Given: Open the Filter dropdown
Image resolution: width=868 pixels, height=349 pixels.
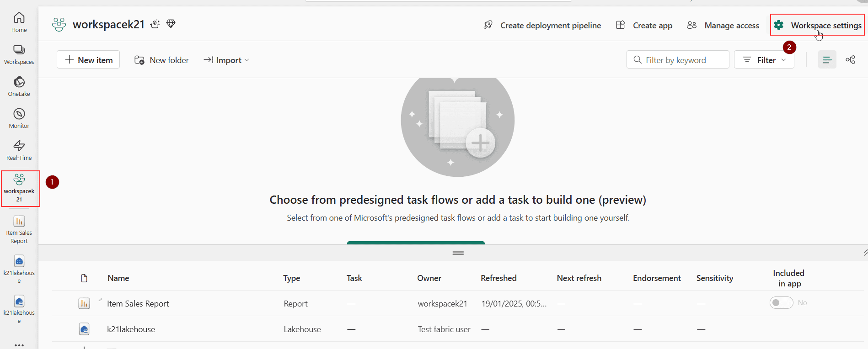Looking at the screenshot, I should point(764,60).
